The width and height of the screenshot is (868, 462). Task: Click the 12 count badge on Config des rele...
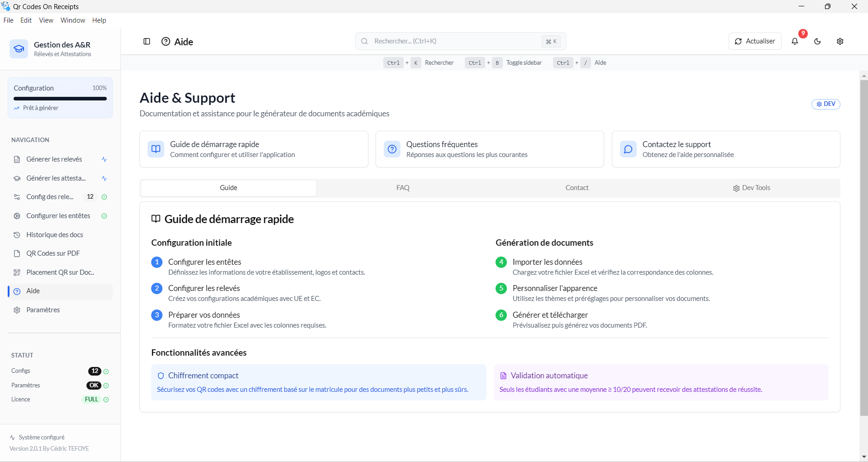tap(90, 197)
